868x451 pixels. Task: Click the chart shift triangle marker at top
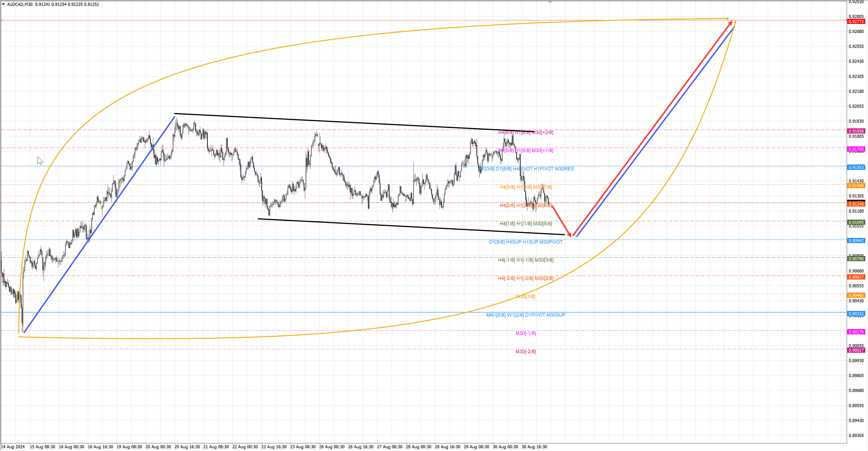pos(550,2)
